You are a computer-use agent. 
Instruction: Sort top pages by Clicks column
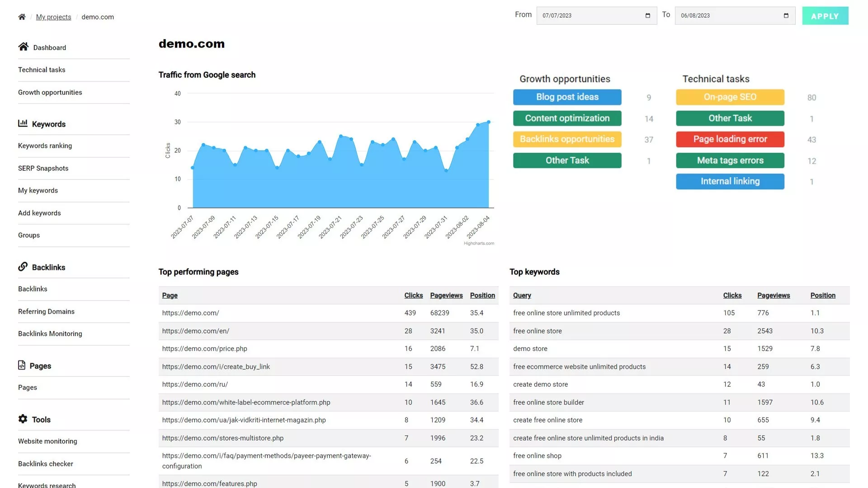click(x=413, y=296)
